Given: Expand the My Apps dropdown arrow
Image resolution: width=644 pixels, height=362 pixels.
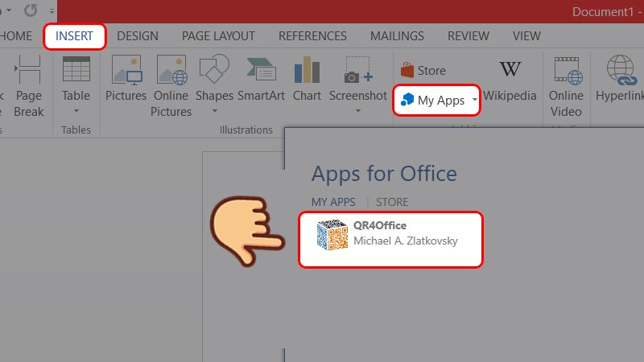Looking at the screenshot, I should [474, 100].
